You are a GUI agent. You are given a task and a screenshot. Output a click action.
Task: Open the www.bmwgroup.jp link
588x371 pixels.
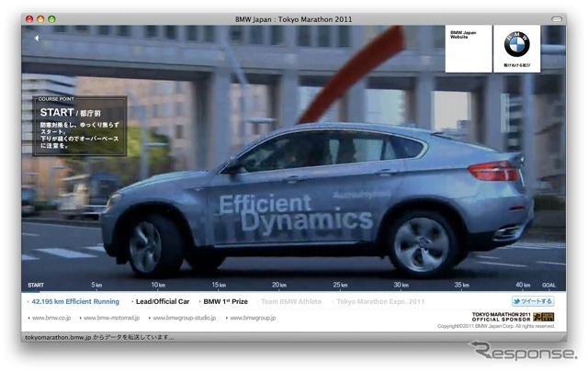[253, 318]
